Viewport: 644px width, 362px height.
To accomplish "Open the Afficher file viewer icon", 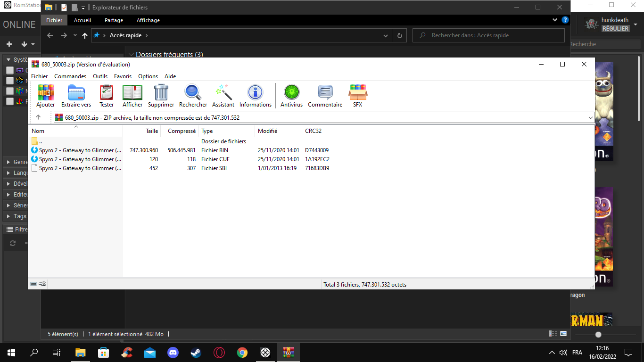I will [x=132, y=96].
